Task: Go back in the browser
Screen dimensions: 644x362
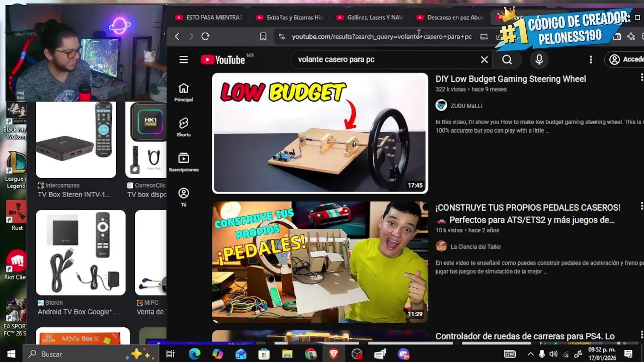Action: point(177,36)
